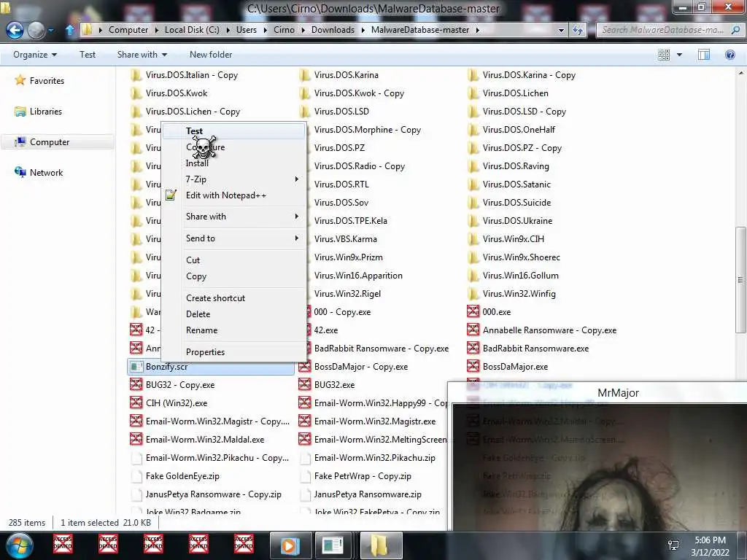Choose Test in the context menu
The height and width of the screenshot is (560, 747).
pyautogui.click(x=233, y=131)
